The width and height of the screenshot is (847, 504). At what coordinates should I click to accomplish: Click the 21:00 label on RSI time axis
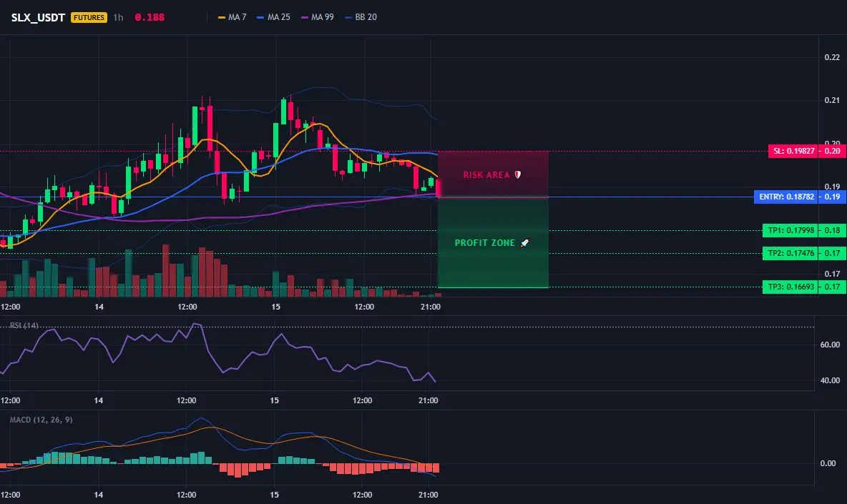(x=428, y=400)
